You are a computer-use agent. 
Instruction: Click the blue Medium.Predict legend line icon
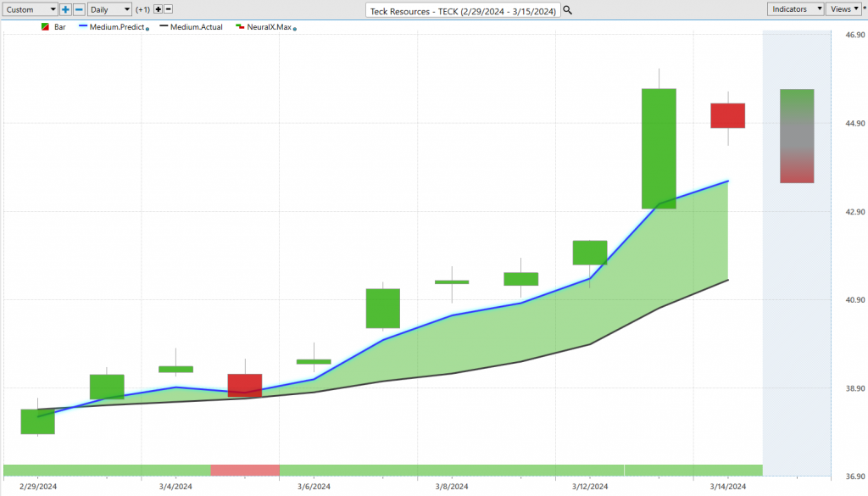pyautogui.click(x=83, y=26)
